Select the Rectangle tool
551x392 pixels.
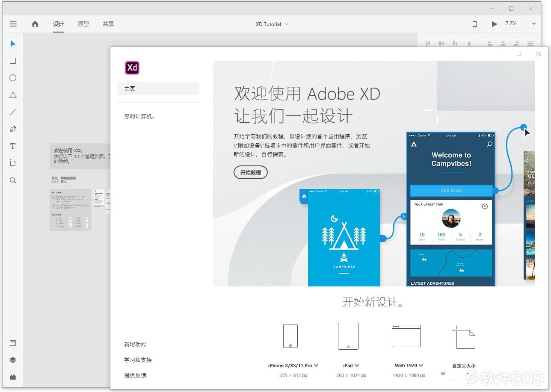coord(13,61)
